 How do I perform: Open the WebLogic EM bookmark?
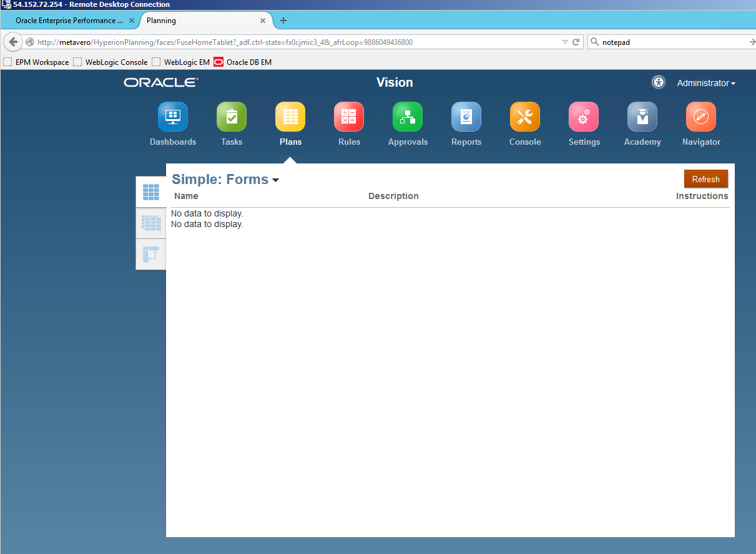point(181,62)
